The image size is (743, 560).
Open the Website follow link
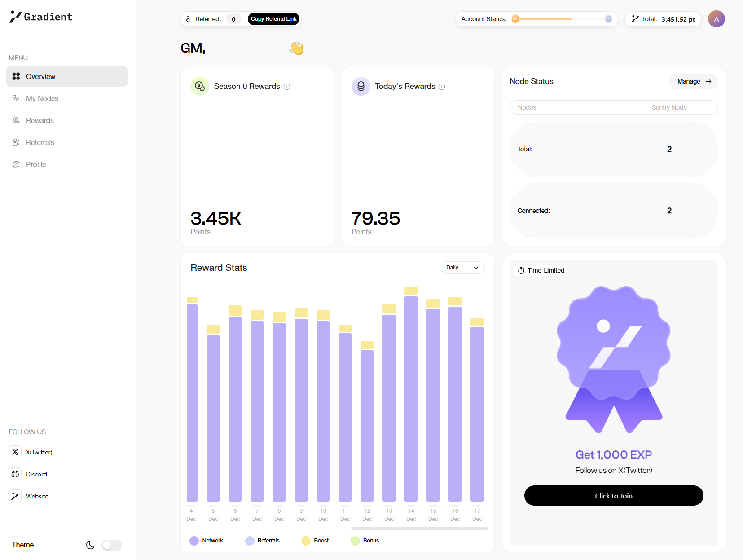point(29,496)
